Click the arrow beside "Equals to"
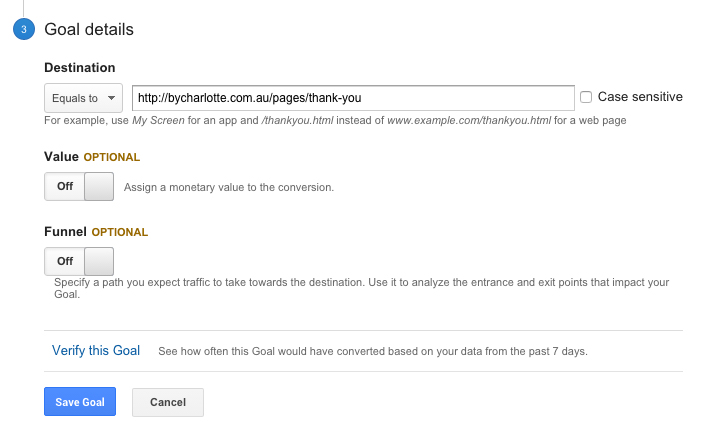The height and width of the screenshot is (437, 710). pyautogui.click(x=110, y=98)
